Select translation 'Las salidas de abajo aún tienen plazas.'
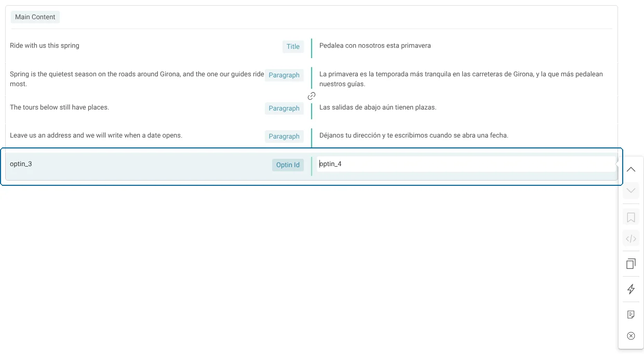This screenshot has width=644, height=354. pos(378,107)
